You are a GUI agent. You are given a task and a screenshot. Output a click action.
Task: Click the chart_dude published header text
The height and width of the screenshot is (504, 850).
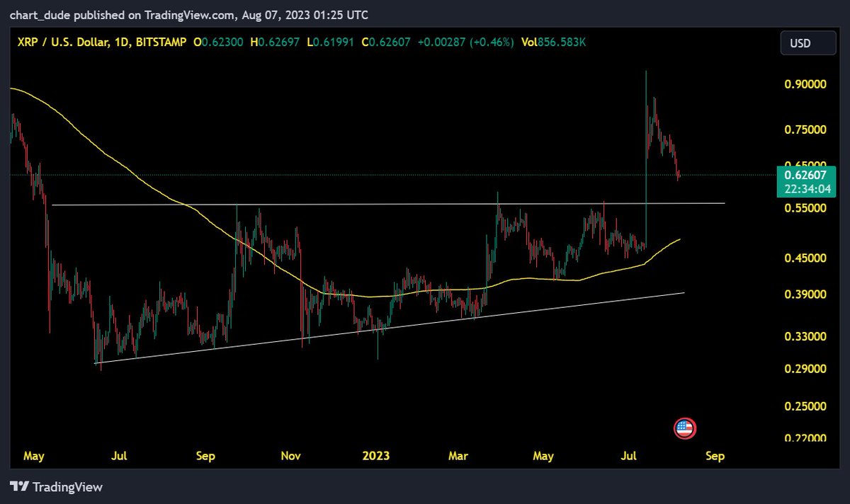(x=188, y=14)
